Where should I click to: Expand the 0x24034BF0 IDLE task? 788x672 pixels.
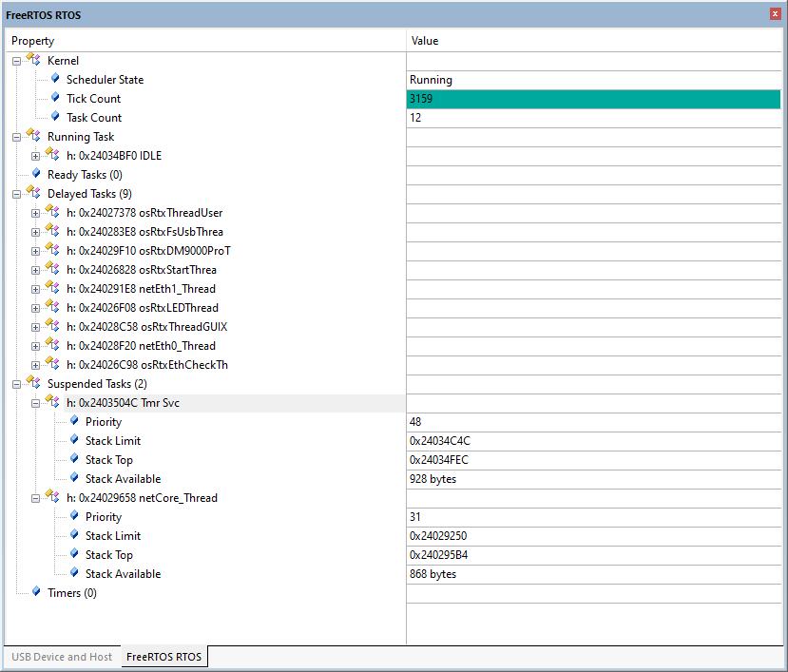(x=36, y=156)
